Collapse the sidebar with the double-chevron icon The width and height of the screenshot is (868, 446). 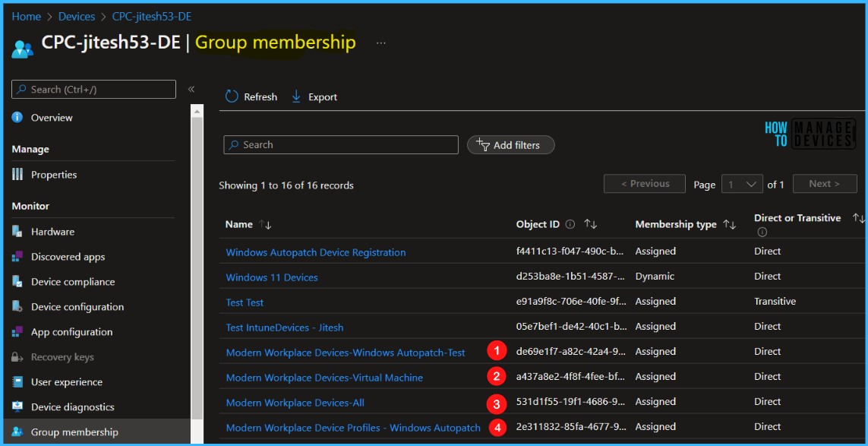pos(191,89)
